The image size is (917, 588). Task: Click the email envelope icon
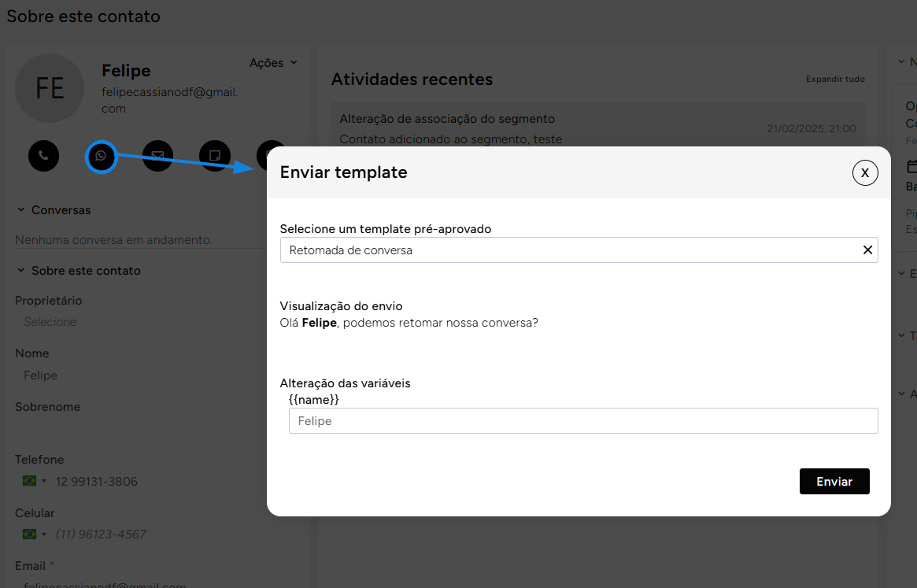[157, 156]
